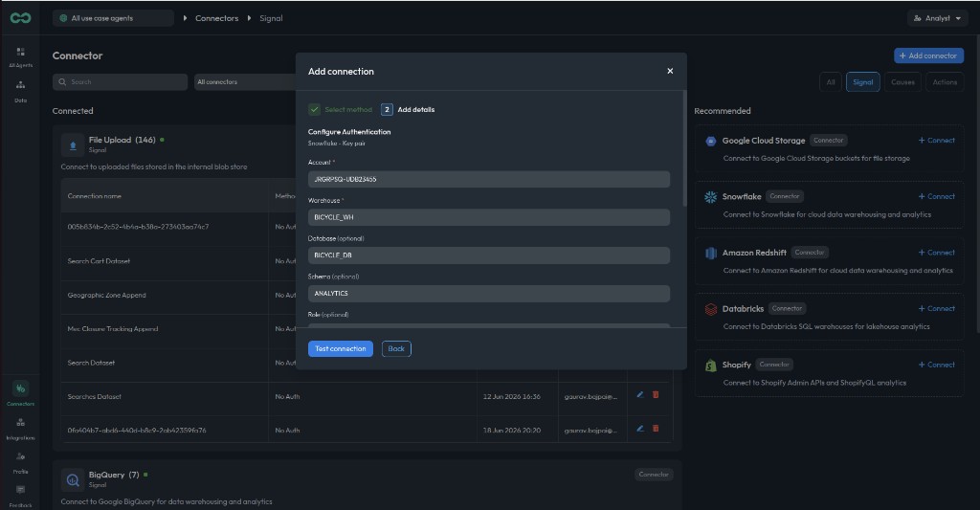Image resolution: width=980 pixels, height=510 pixels.
Task: Switch to the All filter tab
Action: coord(831,82)
